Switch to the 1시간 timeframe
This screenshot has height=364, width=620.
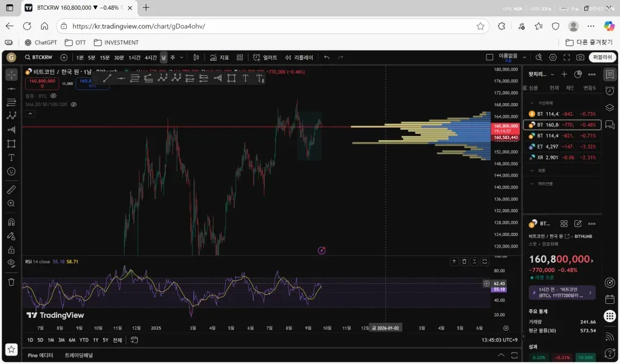tap(134, 57)
